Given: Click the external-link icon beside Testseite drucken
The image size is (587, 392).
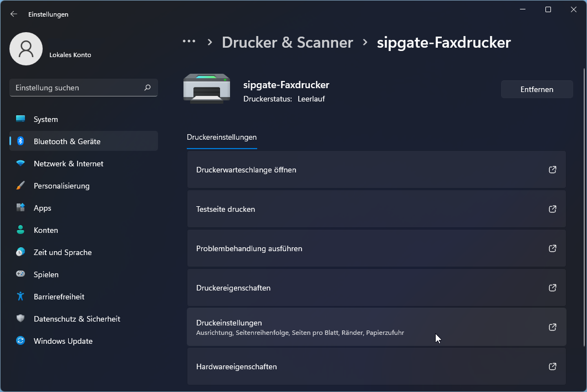Looking at the screenshot, I should click(x=552, y=209).
